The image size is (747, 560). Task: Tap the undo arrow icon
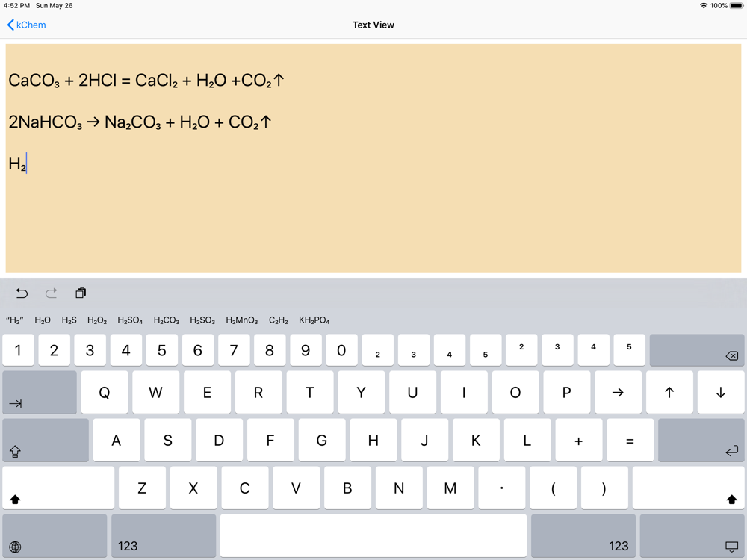tap(22, 293)
